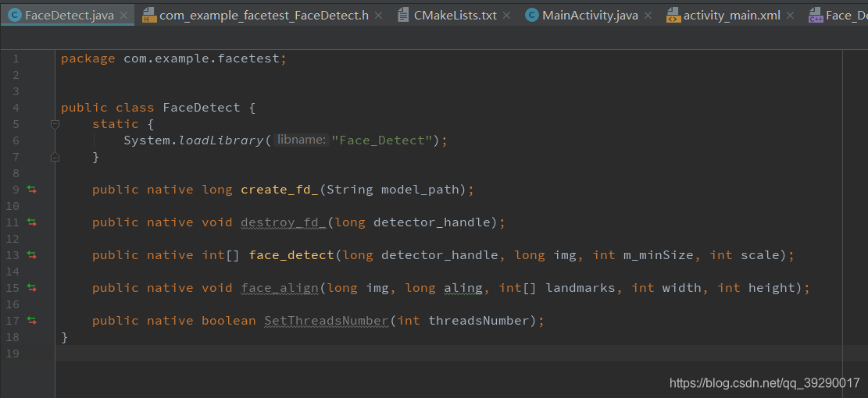
Task: Click the SetThreadsNumber method name
Action: tap(327, 321)
